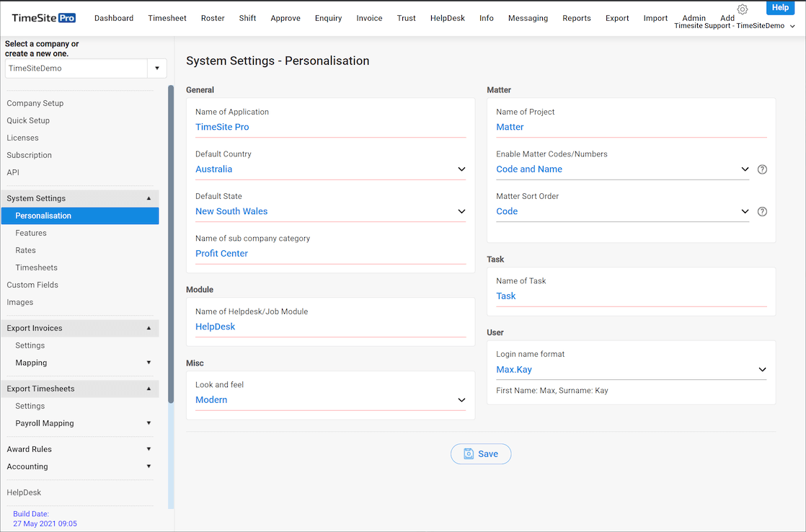Open the Timesite Support account menu

coord(735,26)
